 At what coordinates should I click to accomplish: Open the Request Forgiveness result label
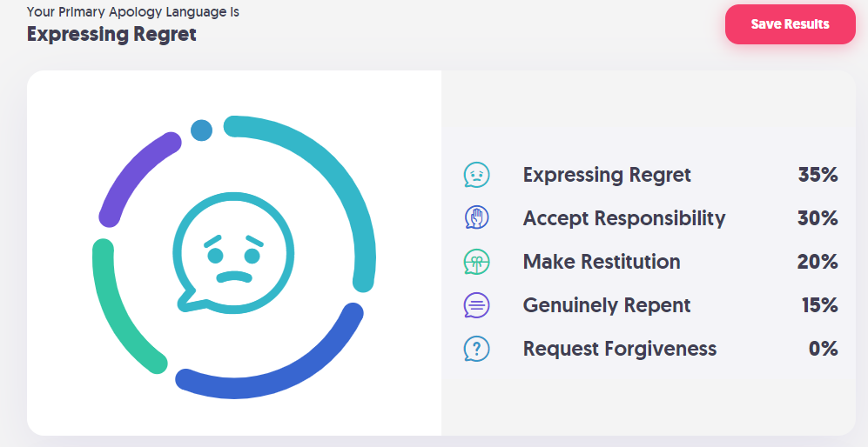point(620,349)
